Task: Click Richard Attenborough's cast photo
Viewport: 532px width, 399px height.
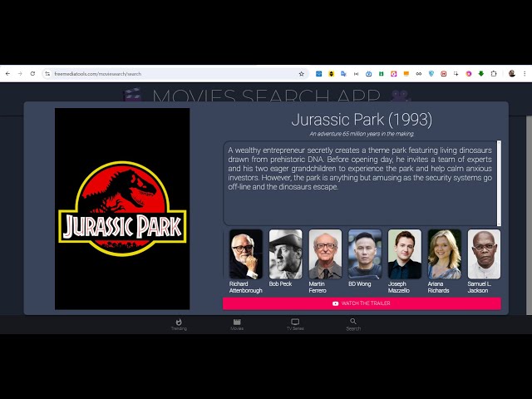Action: click(245, 254)
